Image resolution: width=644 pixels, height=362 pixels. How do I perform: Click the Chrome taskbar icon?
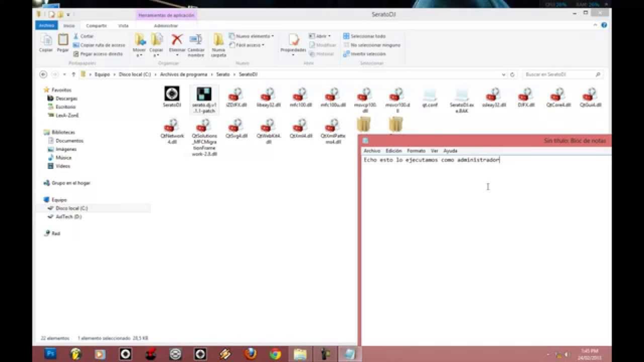coord(275,354)
